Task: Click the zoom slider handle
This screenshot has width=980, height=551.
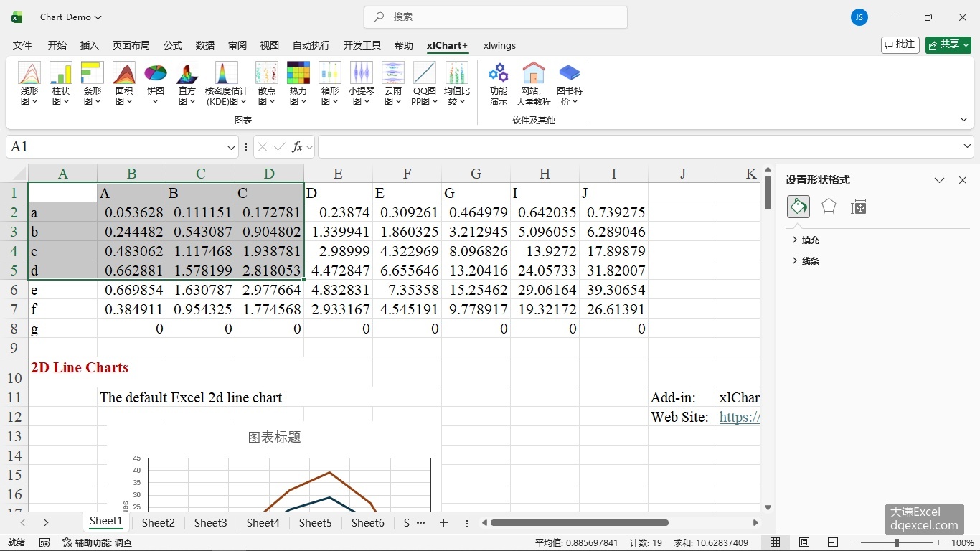Action: point(897,542)
